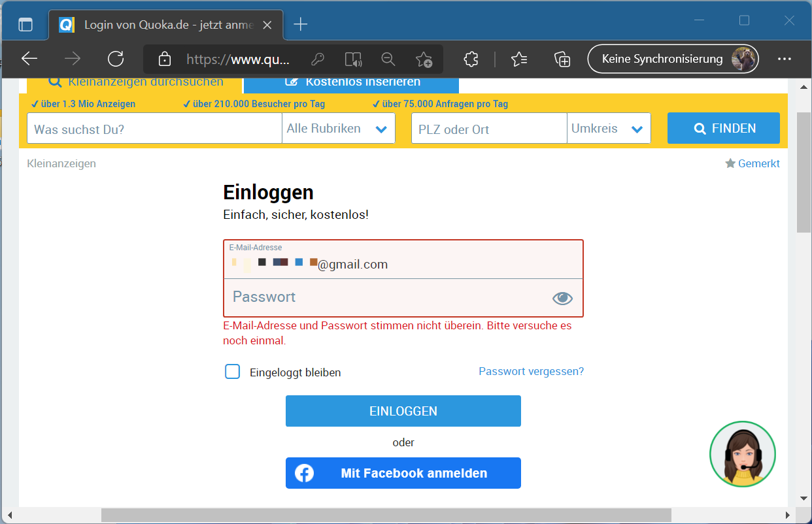Check the Eingeloggt bleiben checkbox
The height and width of the screenshot is (524, 812).
tap(232, 372)
